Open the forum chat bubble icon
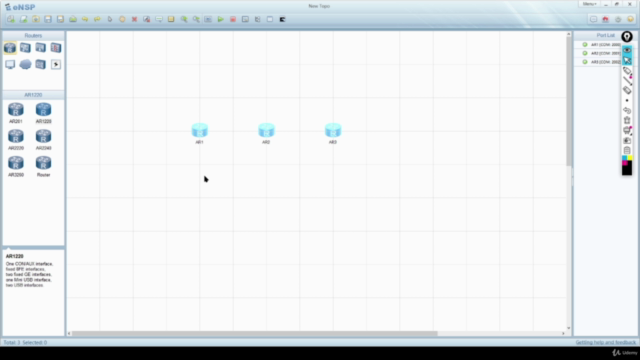The width and height of the screenshot is (640, 360). pyautogui.click(x=593, y=19)
